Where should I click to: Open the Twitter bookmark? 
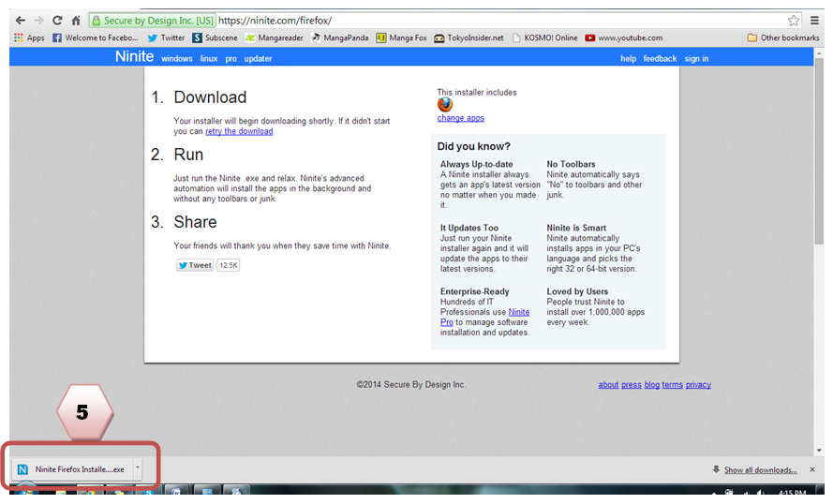166,37
